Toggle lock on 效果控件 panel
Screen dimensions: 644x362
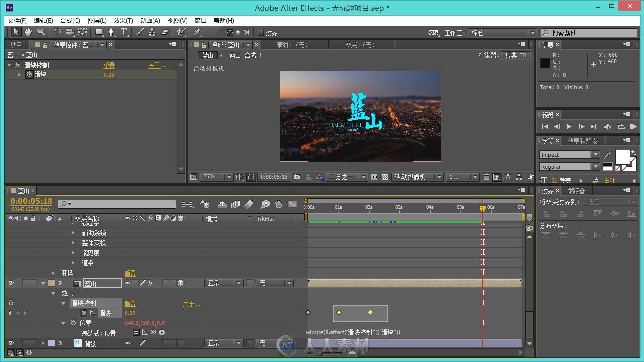45,45
